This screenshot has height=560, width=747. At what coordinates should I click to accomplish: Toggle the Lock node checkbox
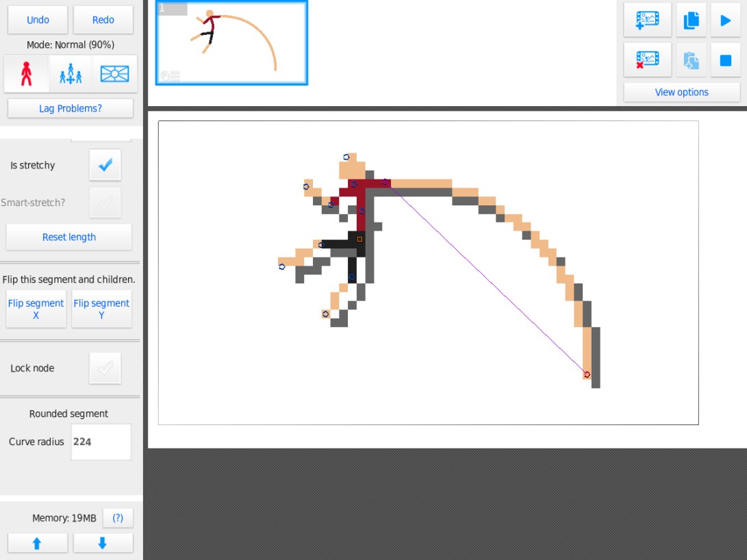click(105, 368)
